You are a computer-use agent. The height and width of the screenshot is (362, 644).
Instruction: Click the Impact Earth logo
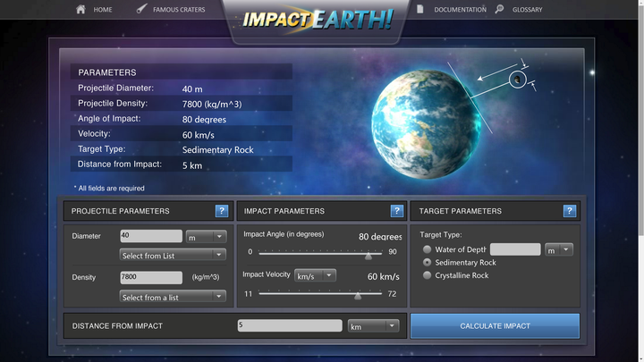click(x=318, y=19)
